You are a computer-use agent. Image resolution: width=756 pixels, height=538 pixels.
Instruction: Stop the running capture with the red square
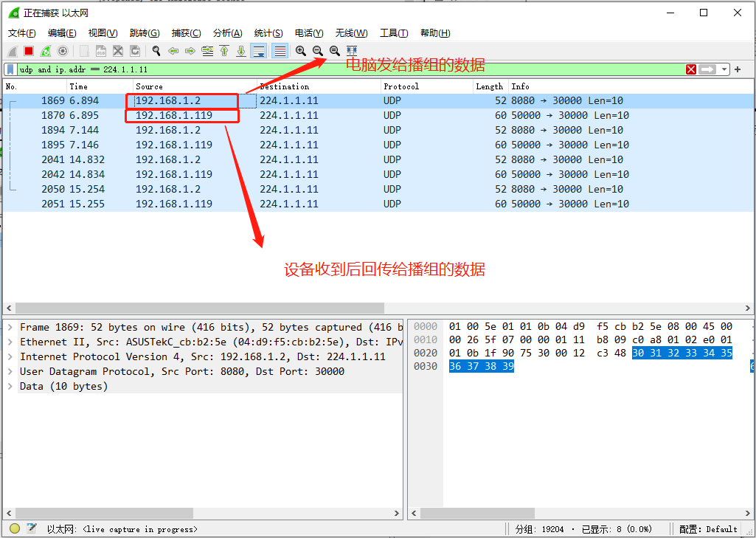[x=29, y=51]
